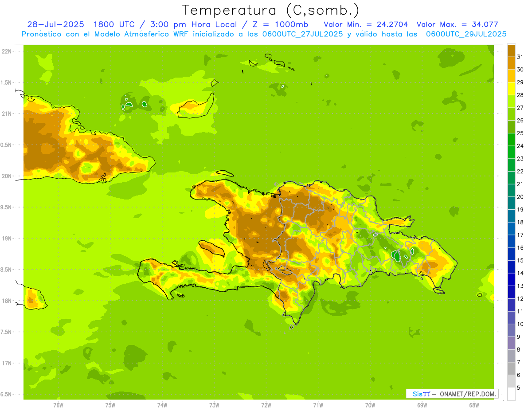Click legend swatch between 6 and 7
Viewport: 532px width, 411px height.
tap(511, 368)
